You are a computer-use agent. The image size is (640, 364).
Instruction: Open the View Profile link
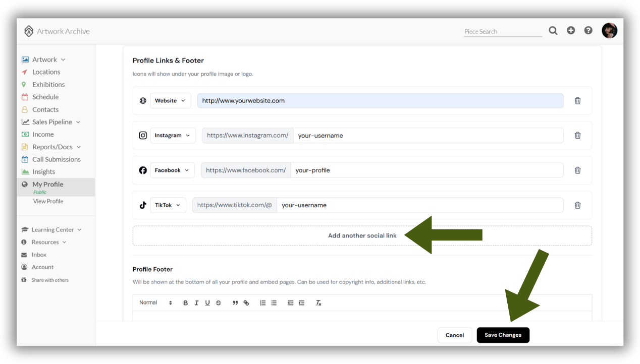[x=48, y=201]
